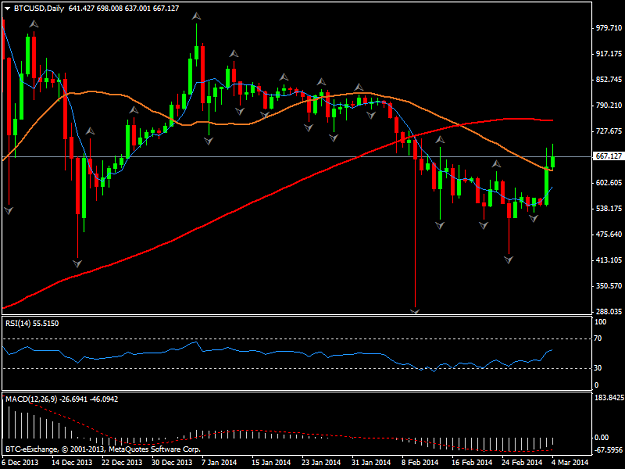
Task: Select the RSI(14) 55.5150 indicator label
Action: tap(32, 324)
